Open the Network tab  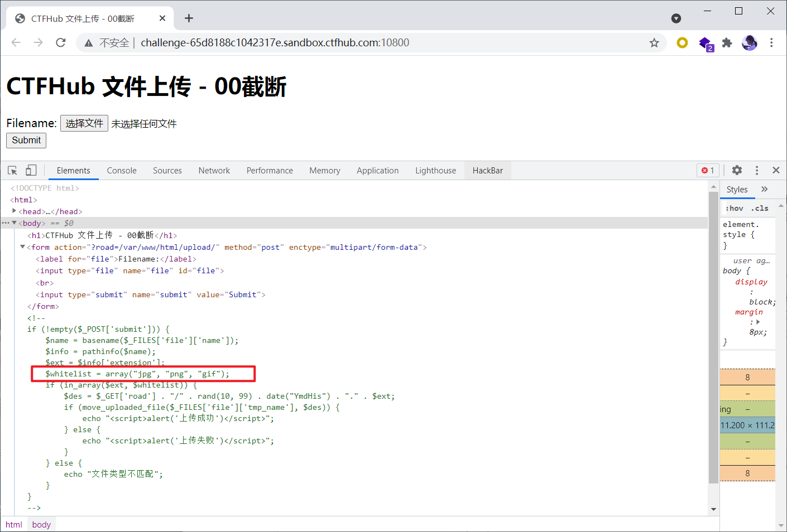click(214, 171)
